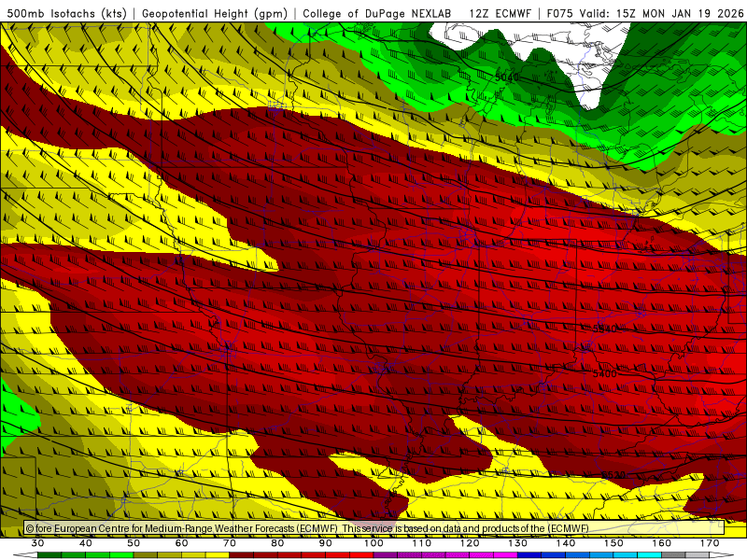Click the 'Geopotential Height (gpm)' title text

pos(215,14)
